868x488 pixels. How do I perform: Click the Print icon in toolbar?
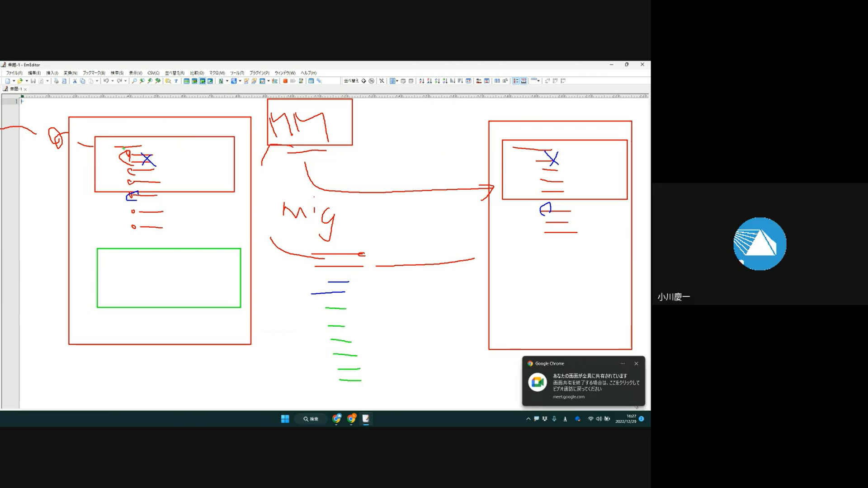point(56,81)
